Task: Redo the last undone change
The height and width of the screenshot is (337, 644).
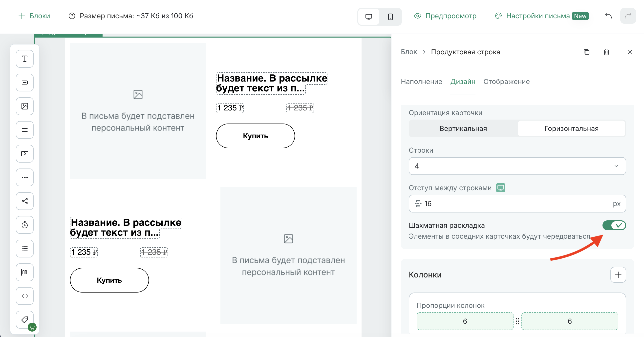Action: click(628, 16)
